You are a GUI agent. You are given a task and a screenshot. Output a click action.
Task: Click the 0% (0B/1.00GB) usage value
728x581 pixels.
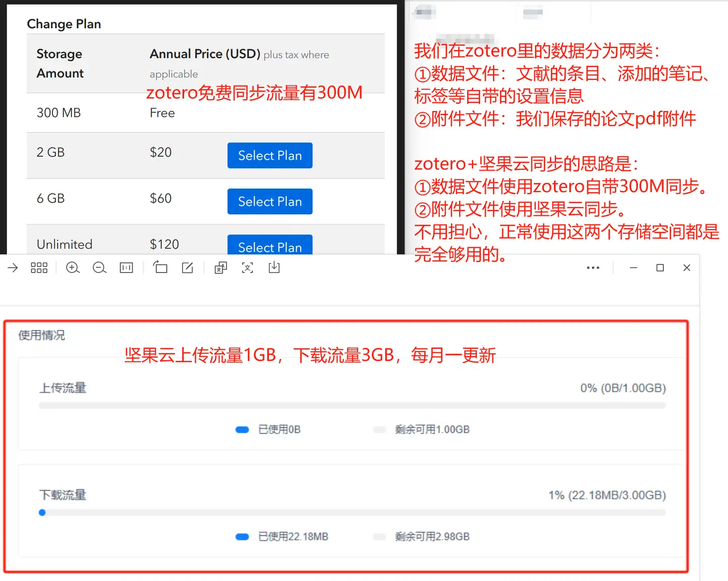[623, 388]
